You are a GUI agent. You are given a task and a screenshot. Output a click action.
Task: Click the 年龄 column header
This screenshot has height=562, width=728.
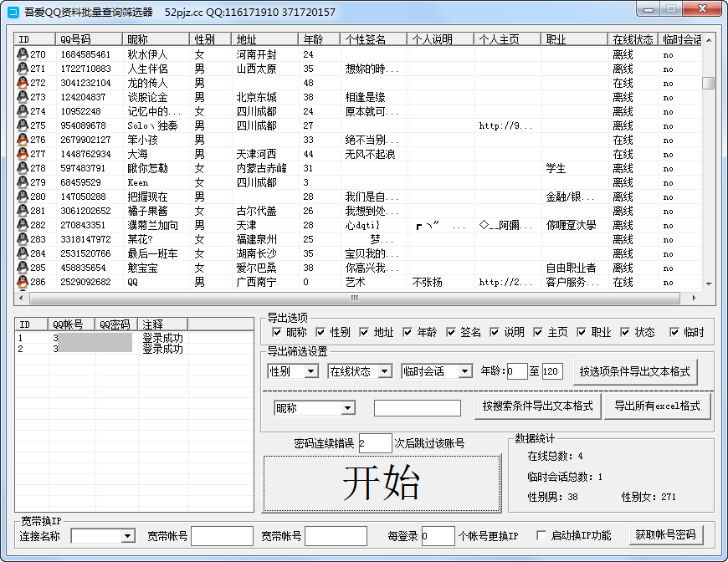click(319, 39)
